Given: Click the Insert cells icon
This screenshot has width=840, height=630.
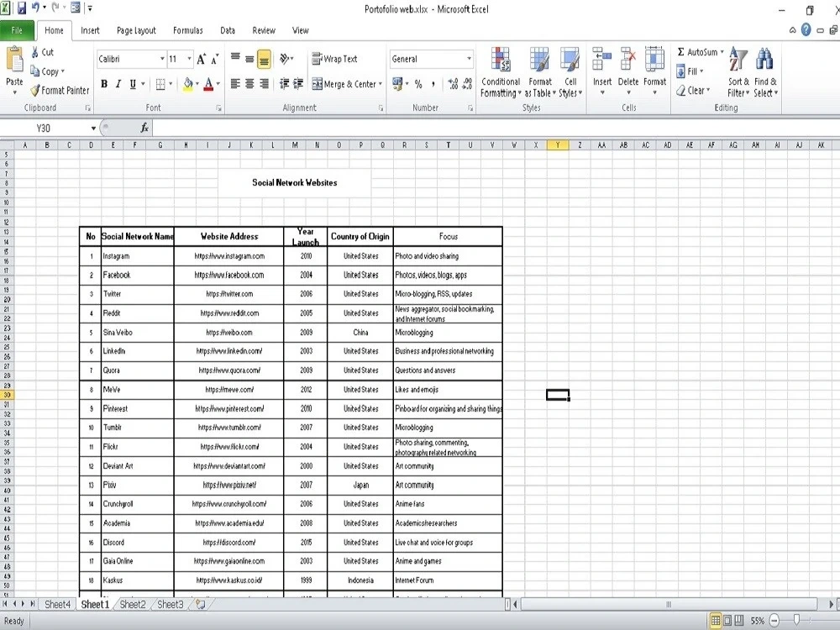Looking at the screenshot, I should coord(601,60).
